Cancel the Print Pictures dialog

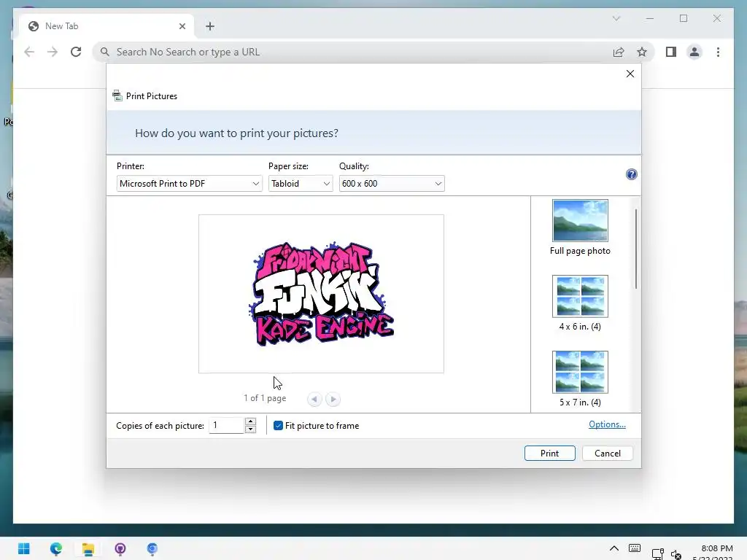(608, 454)
